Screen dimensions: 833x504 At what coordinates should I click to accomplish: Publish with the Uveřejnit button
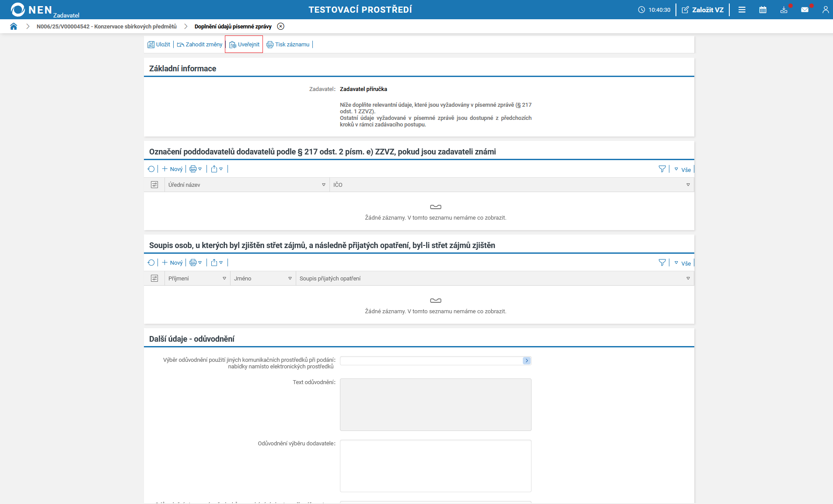244,44
